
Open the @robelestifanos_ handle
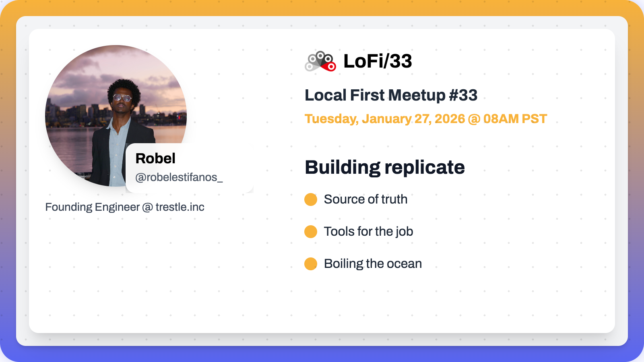[x=179, y=177]
